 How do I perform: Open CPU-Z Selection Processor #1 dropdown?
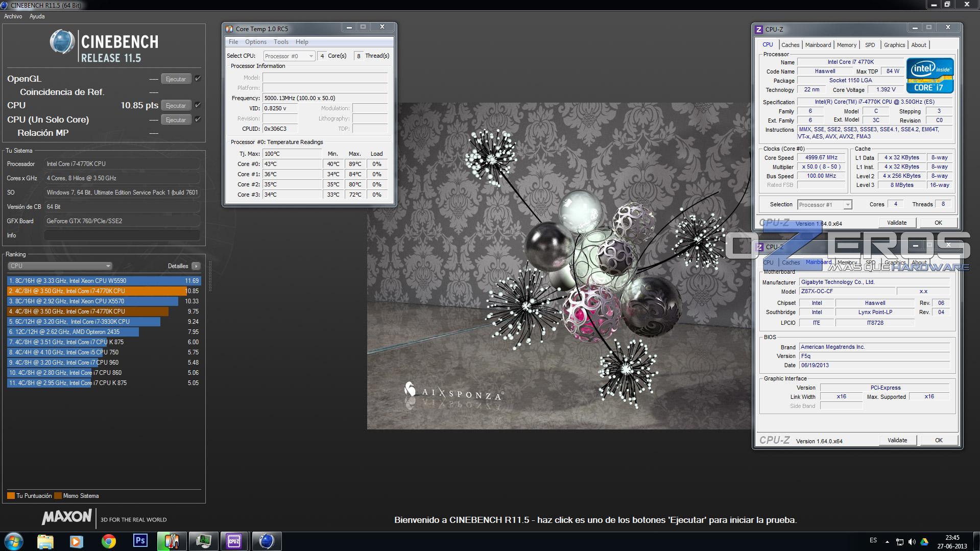coord(824,205)
